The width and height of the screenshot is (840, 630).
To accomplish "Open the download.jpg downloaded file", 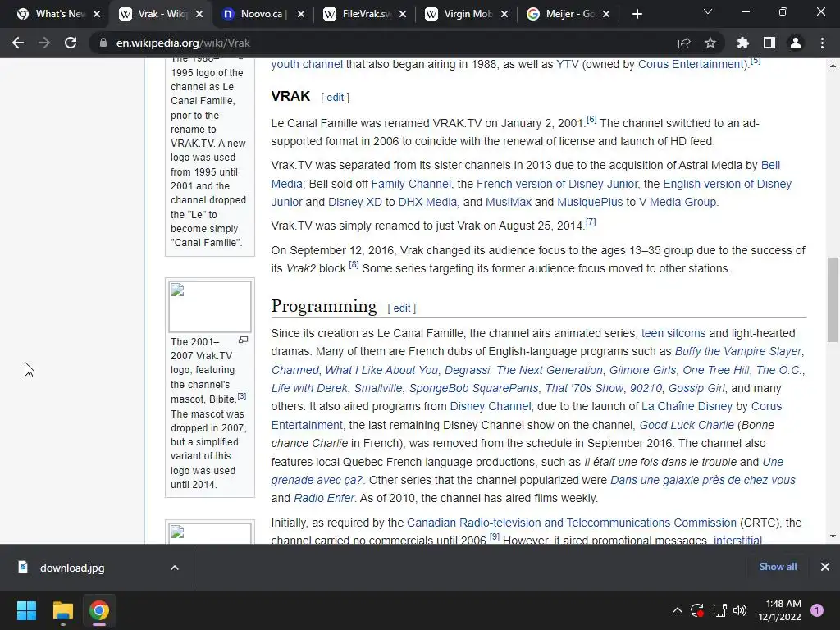I will coord(72,568).
